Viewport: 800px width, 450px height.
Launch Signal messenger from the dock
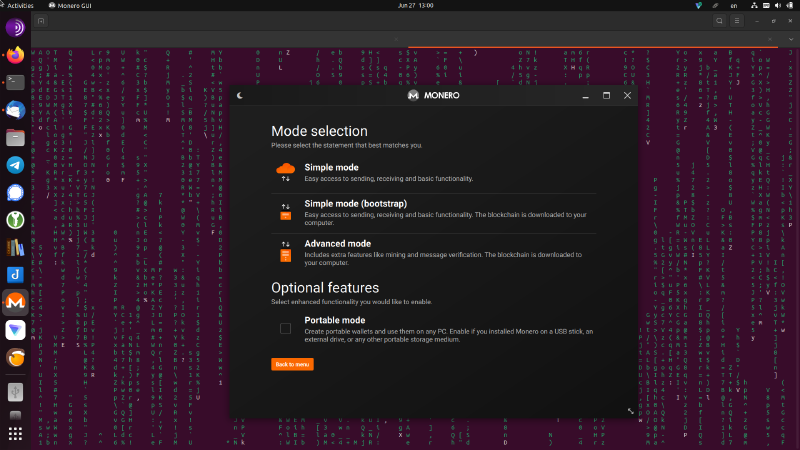click(x=15, y=192)
